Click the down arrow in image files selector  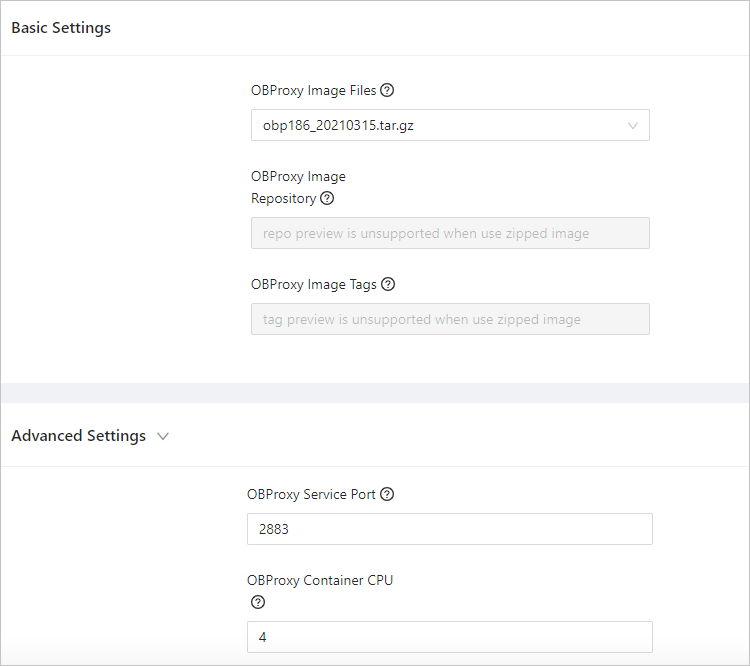(633, 125)
